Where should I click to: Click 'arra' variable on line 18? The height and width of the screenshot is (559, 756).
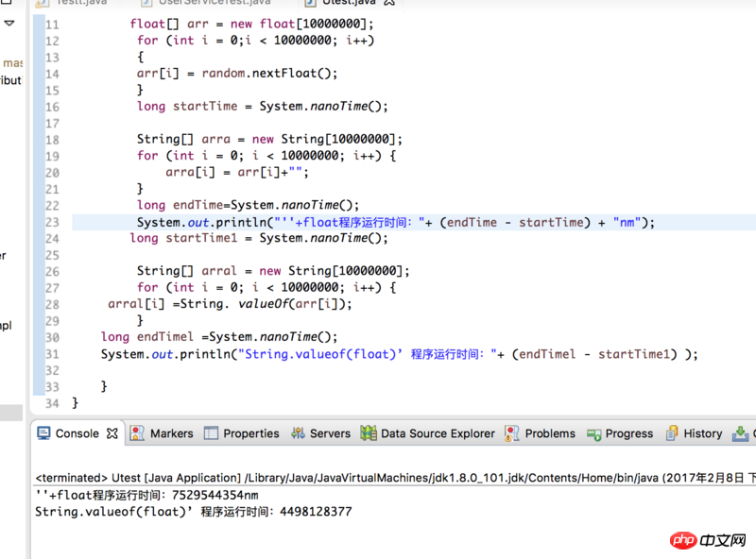[x=215, y=139]
